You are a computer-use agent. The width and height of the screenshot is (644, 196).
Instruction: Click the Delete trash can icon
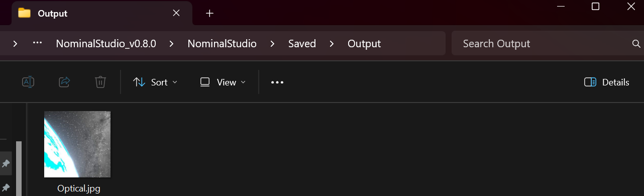100,82
